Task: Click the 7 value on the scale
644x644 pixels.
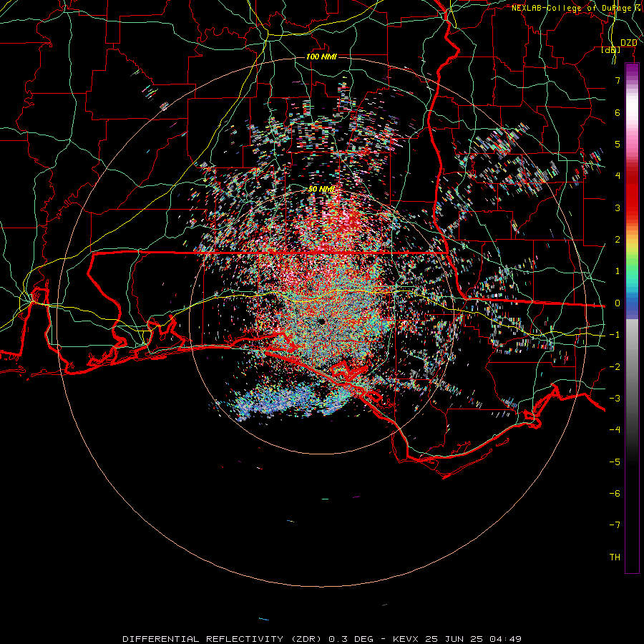Action: (618, 80)
